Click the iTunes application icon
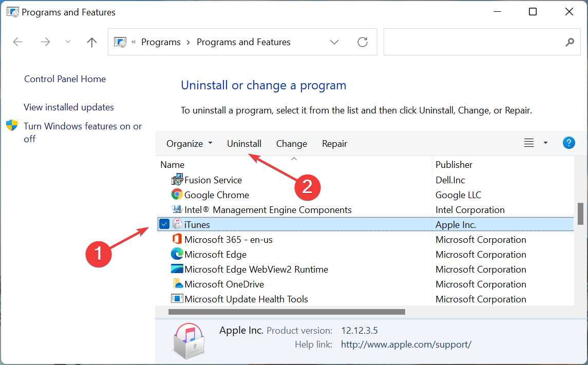 point(177,224)
